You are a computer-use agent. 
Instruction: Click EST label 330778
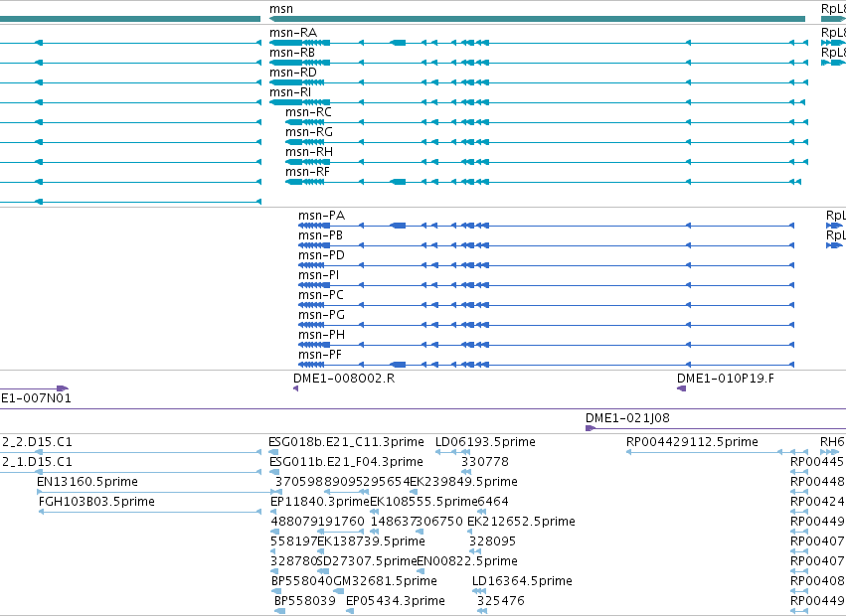click(x=484, y=462)
